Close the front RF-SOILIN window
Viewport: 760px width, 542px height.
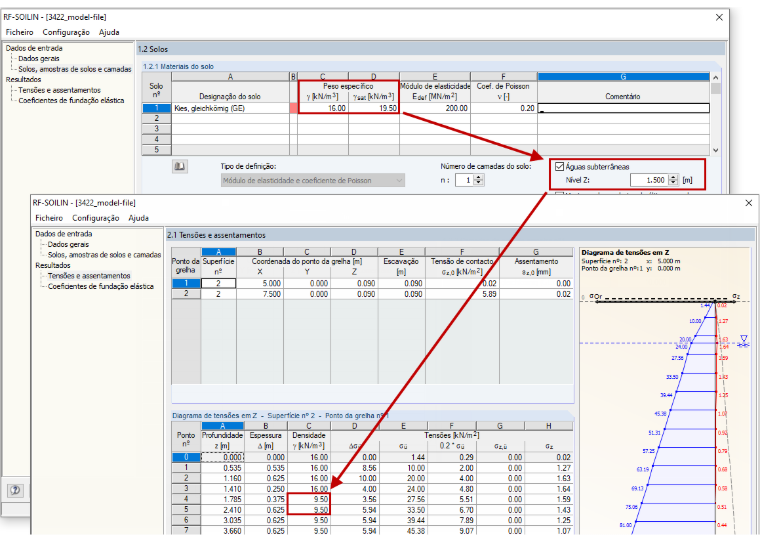coord(749,203)
